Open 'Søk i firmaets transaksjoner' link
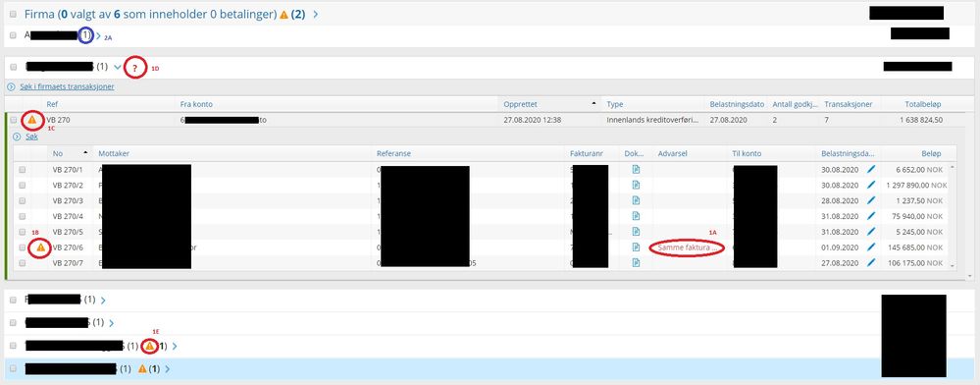 coord(68,87)
